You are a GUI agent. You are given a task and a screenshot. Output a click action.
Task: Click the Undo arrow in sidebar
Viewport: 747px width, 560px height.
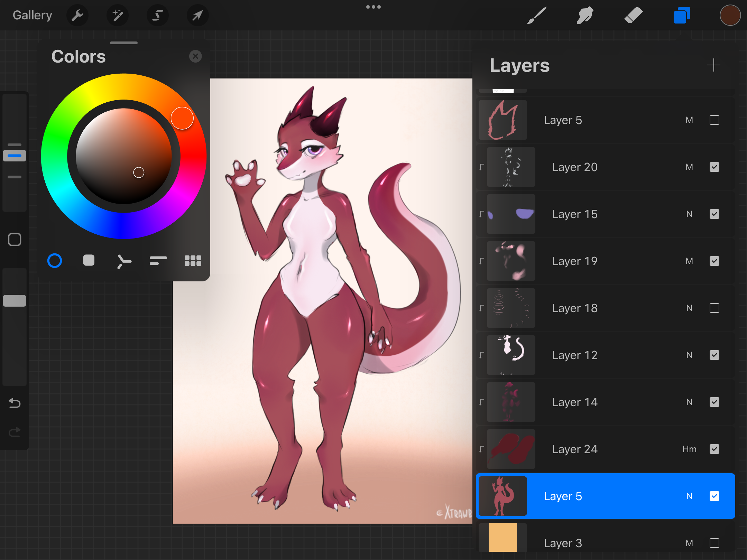click(x=15, y=403)
